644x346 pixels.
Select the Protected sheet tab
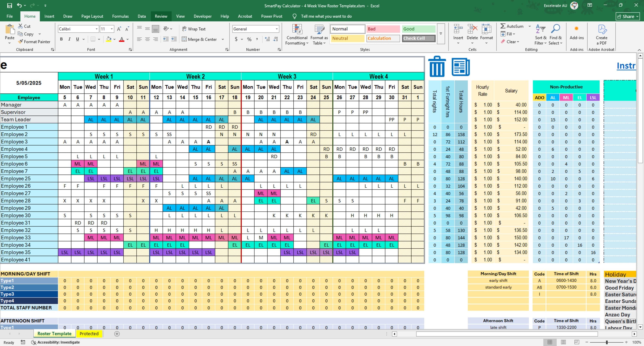click(89, 334)
